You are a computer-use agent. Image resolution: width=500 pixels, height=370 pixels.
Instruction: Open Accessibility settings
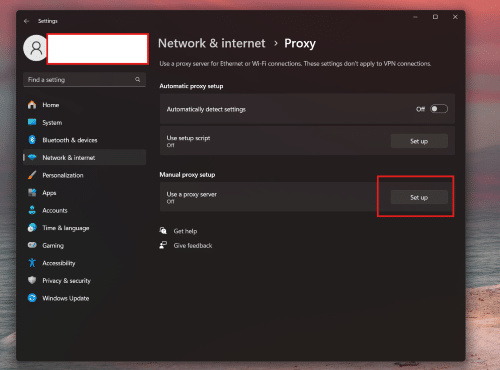84,263
